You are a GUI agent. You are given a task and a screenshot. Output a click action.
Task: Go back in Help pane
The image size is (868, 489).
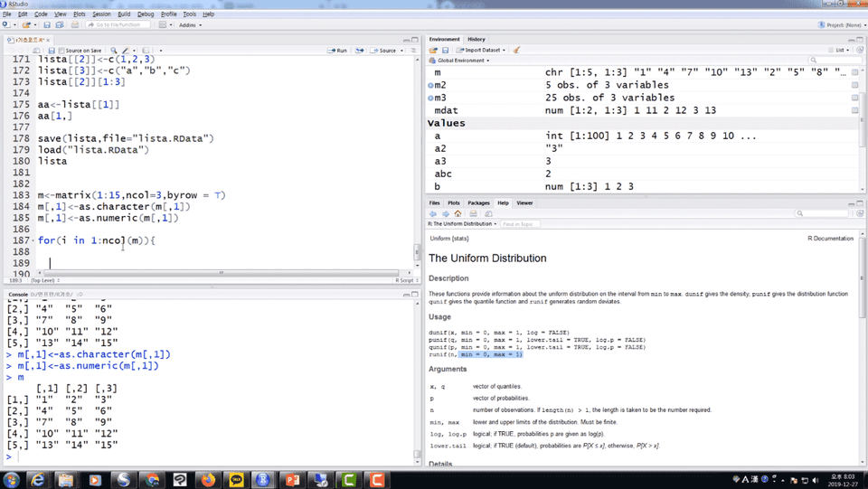[433, 213]
